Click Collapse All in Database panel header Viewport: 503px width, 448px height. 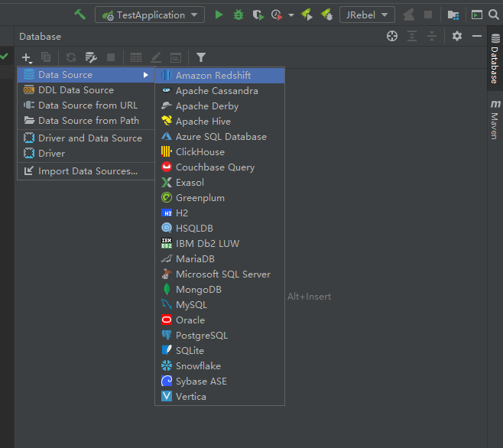[432, 36]
